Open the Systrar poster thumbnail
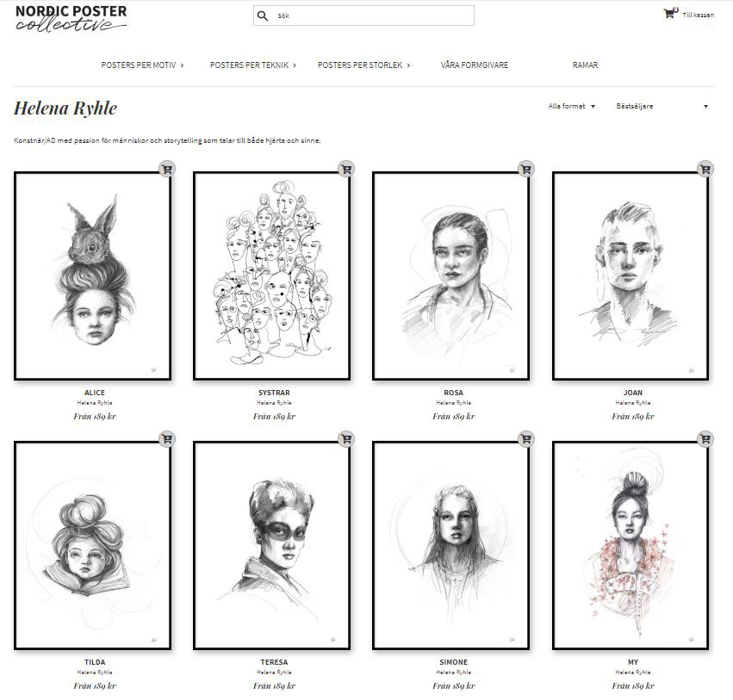 [271, 276]
